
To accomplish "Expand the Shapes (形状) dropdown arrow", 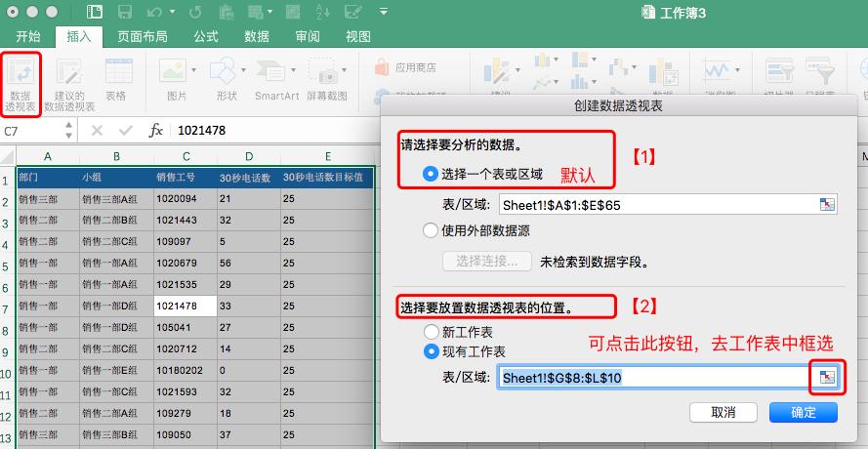I will [x=241, y=72].
